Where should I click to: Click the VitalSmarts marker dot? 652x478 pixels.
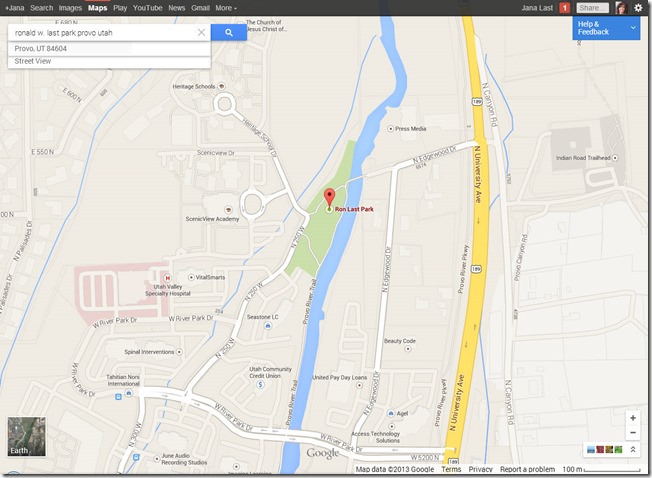pos(191,277)
